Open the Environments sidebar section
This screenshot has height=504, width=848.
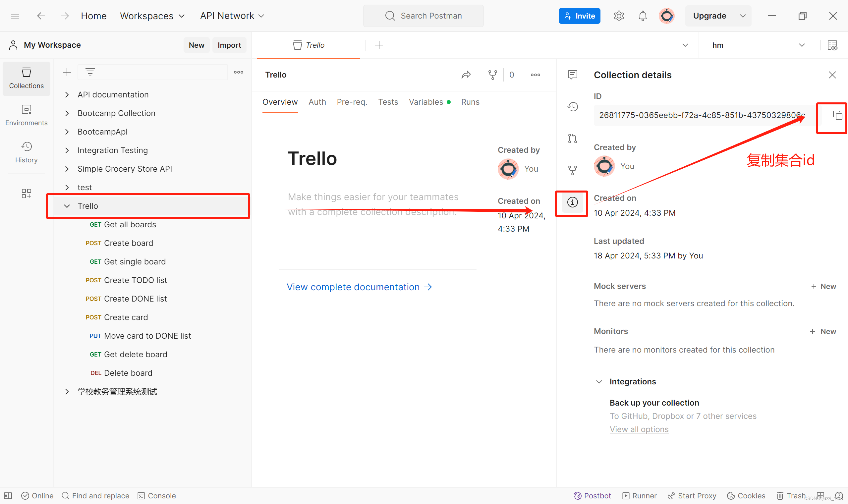tap(26, 115)
